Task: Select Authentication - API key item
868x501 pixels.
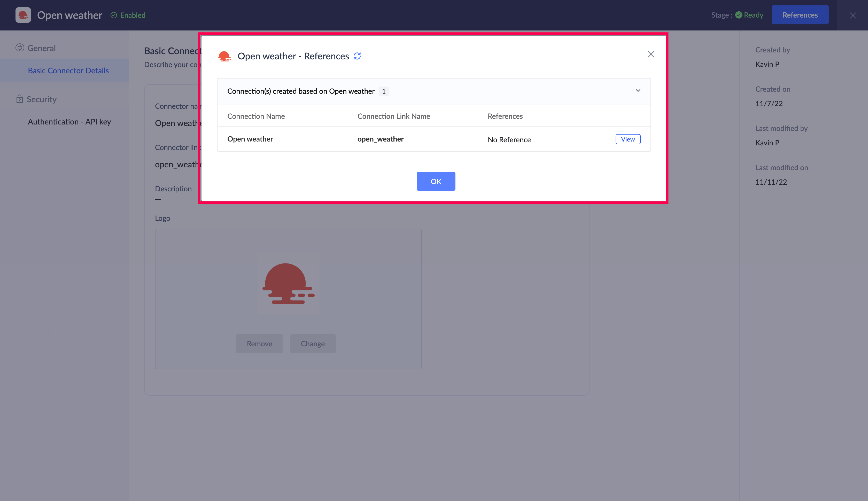Action: [69, 122]
